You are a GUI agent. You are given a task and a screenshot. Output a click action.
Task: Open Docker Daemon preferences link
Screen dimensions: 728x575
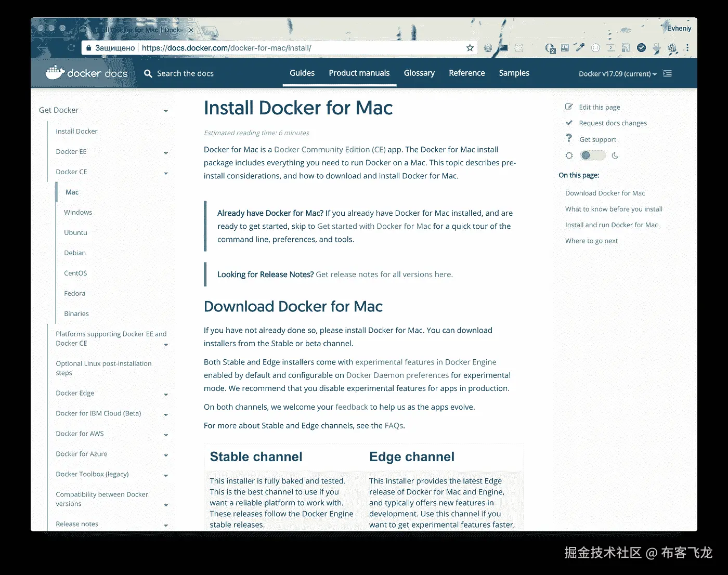point(397,375)
